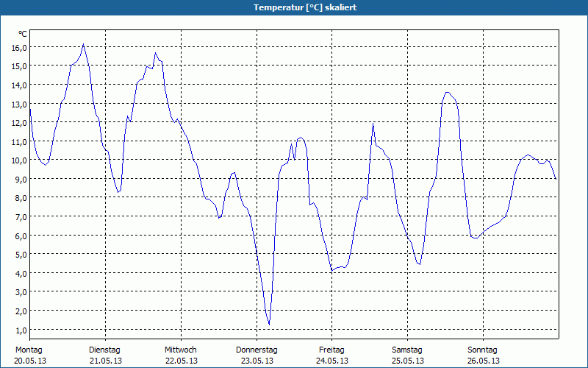This screenshot has height=368, width=588.
Task: Click the 10,0 y-axis label
Action: tap(19, 160)
